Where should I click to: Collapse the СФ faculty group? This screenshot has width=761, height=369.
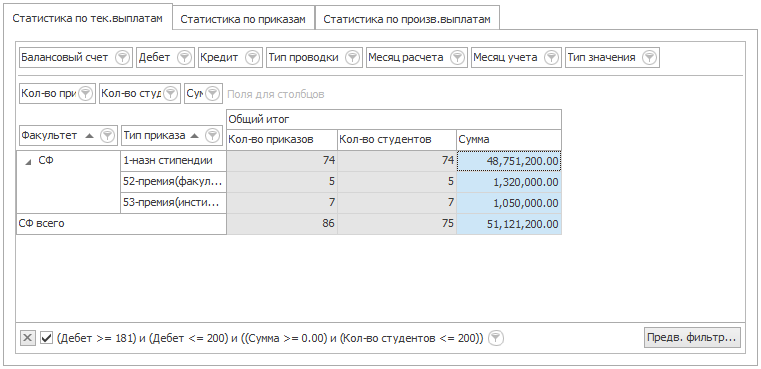pos(28,162)
